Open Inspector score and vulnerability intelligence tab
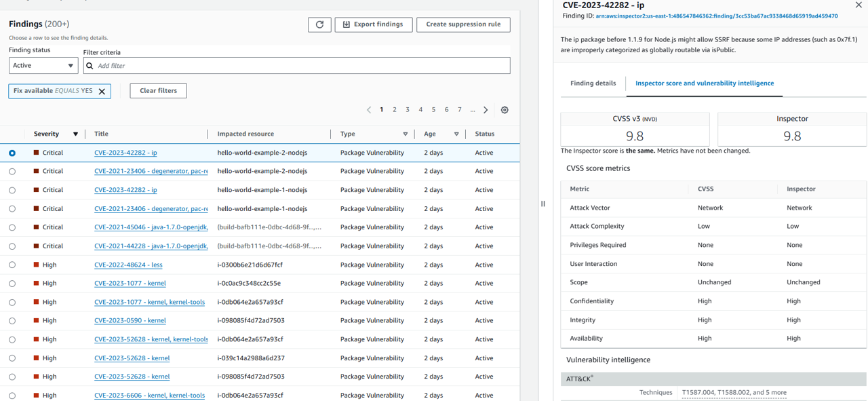Screen dimensions: 868x401 coord(704,83)
